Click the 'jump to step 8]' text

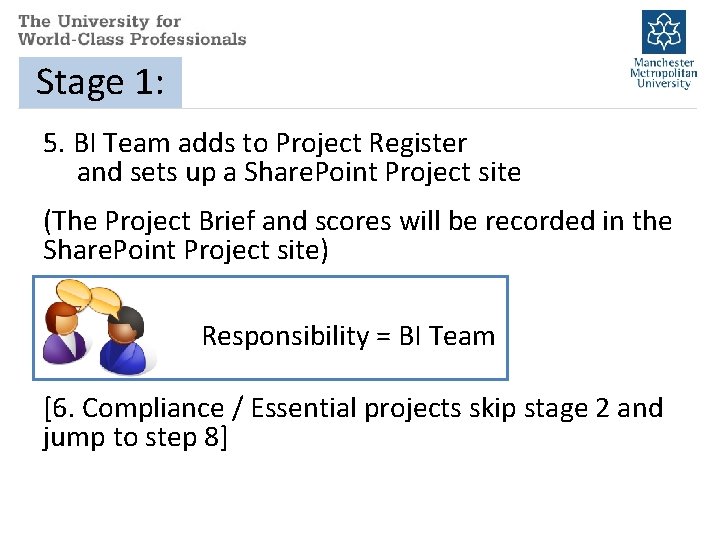135,437
